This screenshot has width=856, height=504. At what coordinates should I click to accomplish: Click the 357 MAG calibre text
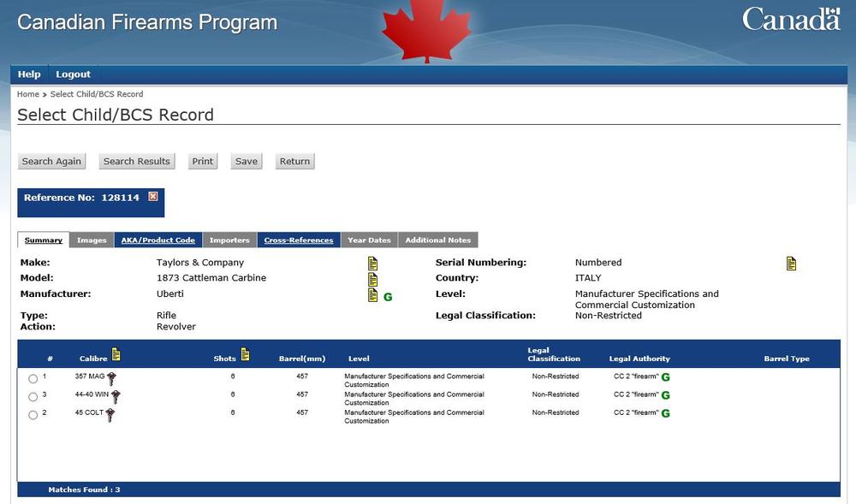90,377
